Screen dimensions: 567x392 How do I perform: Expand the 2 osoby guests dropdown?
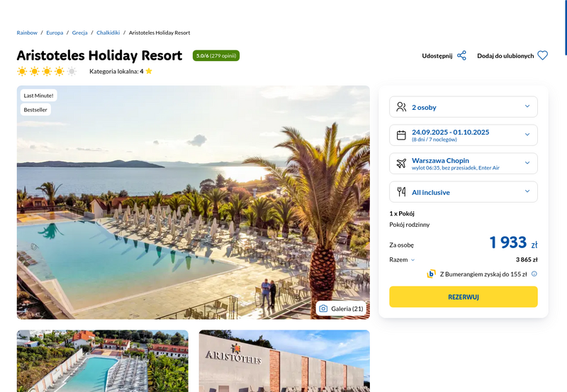click(464, 107)
